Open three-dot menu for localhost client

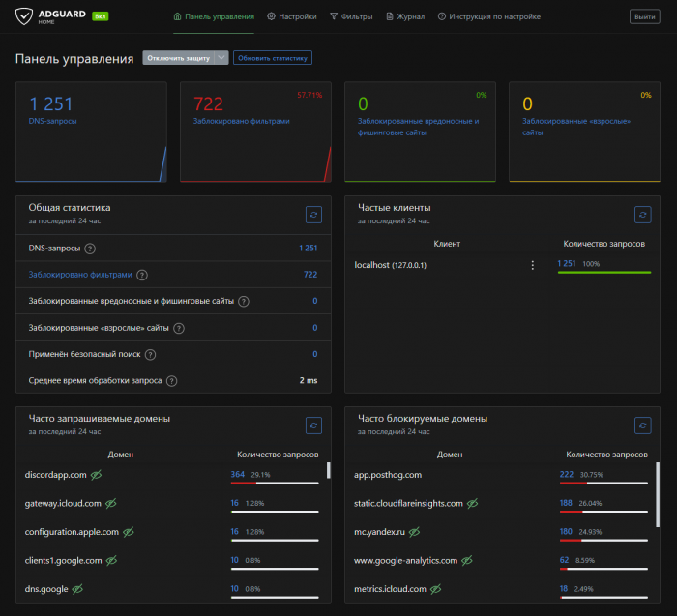point(532,265)
